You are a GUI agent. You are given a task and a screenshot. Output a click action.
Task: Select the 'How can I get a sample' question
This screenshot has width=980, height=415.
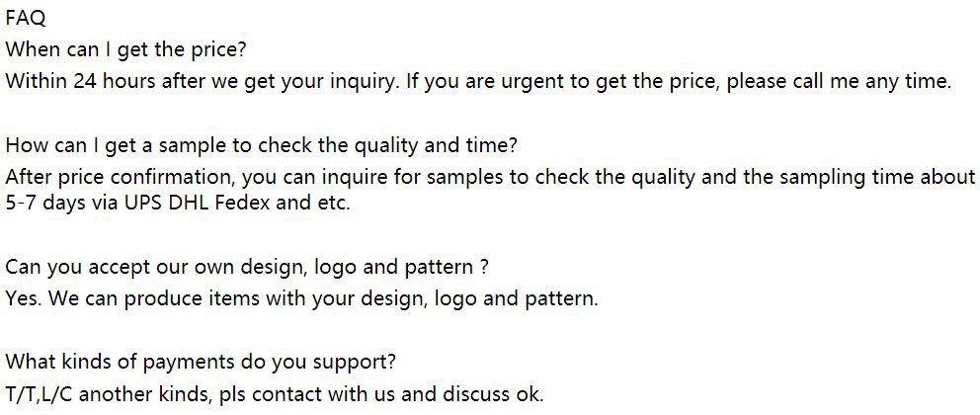click(x=261, y=146)
